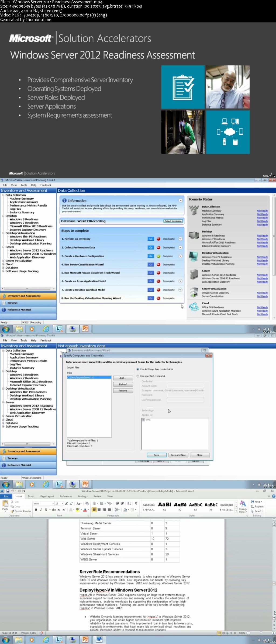Image resolution: width=276 pixels, height=644 pixels.
Task: Align text left in Word Paragraph group
Action: tap(94, 510)
